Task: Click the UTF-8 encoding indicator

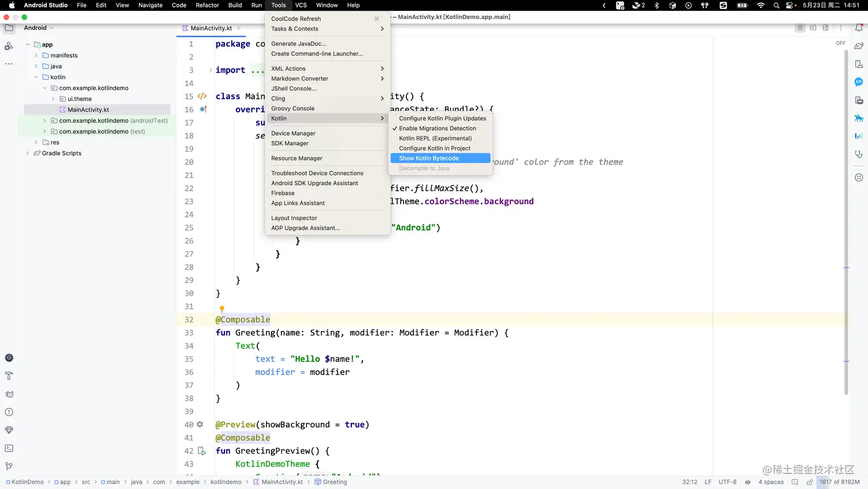Action: [x=727, y=482]
